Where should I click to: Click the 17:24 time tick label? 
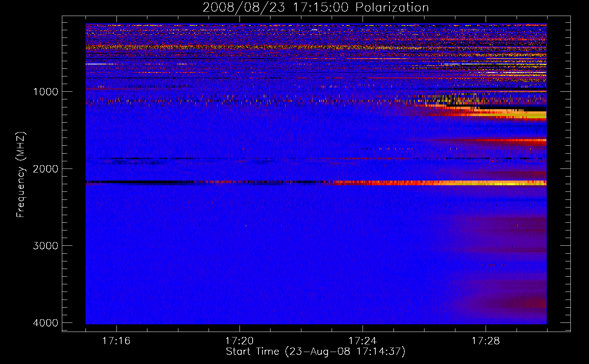coord(362,341)
